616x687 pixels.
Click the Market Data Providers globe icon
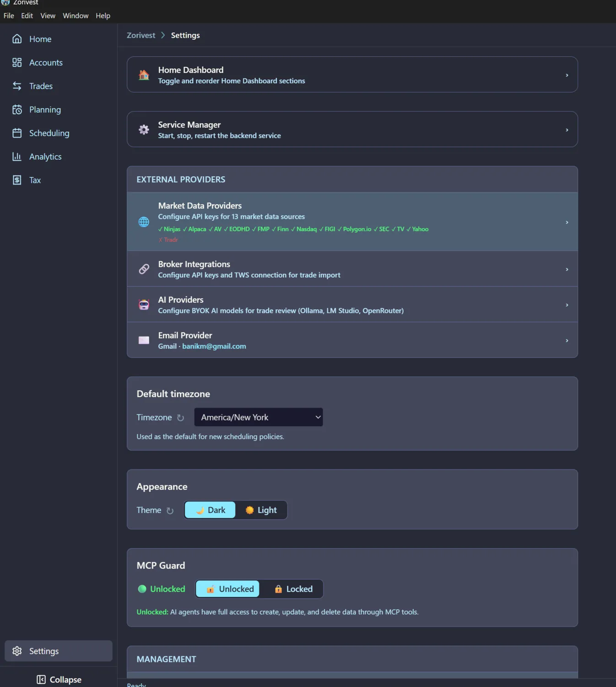[x=144, y=222]
